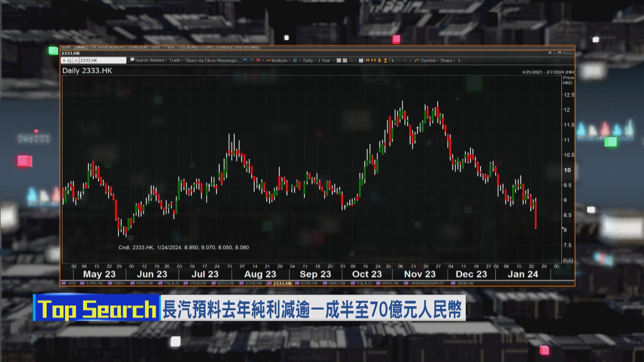This screenshot has width=644, height=362.
Task: Click the vertical compress arrows icon
Action: tap(385, 60)
